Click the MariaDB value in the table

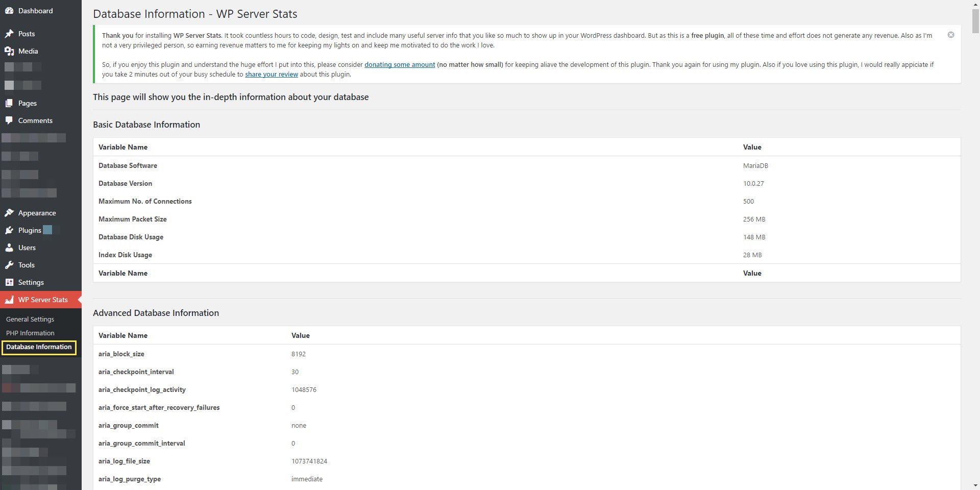coord(754,165)
